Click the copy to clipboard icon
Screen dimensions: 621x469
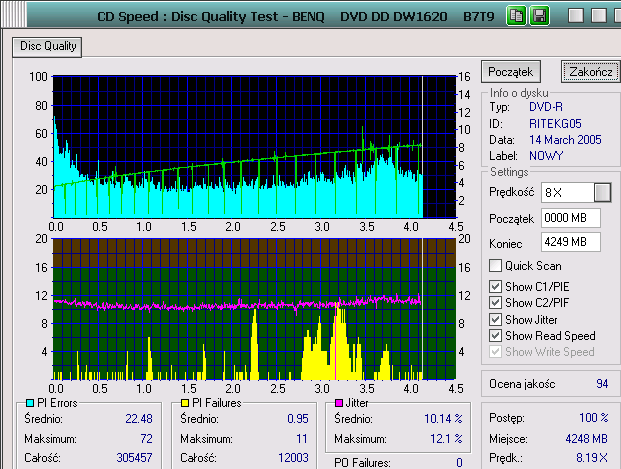pyautogui.click(x=516, y=16)
